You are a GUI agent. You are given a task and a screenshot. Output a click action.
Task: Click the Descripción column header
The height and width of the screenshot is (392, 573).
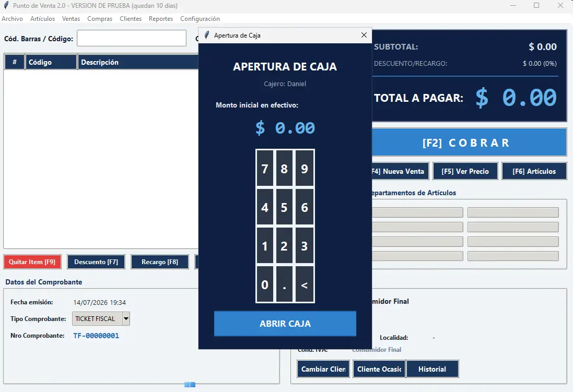(x=138, y=62)
